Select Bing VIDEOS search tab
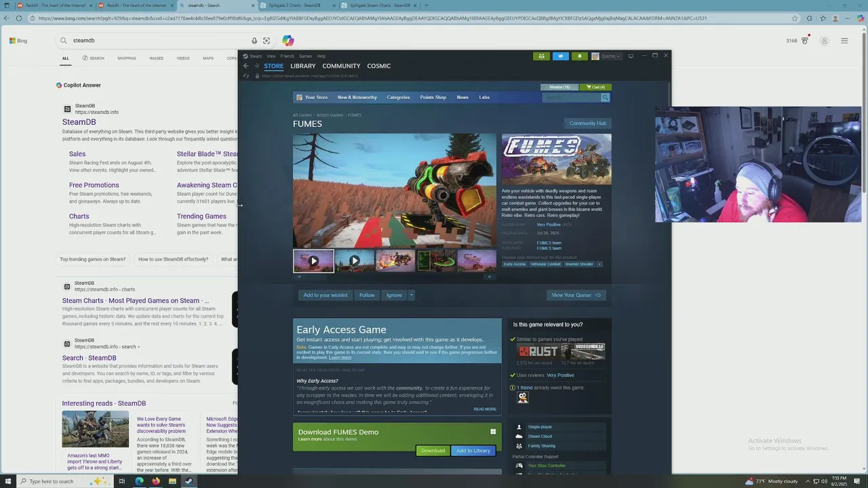 tap(183, 58)
